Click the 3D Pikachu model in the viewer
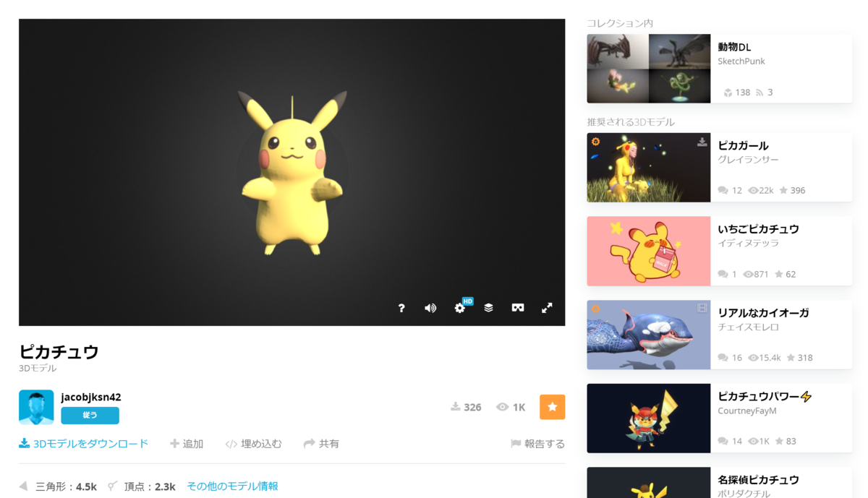 (x=292, y=173)
